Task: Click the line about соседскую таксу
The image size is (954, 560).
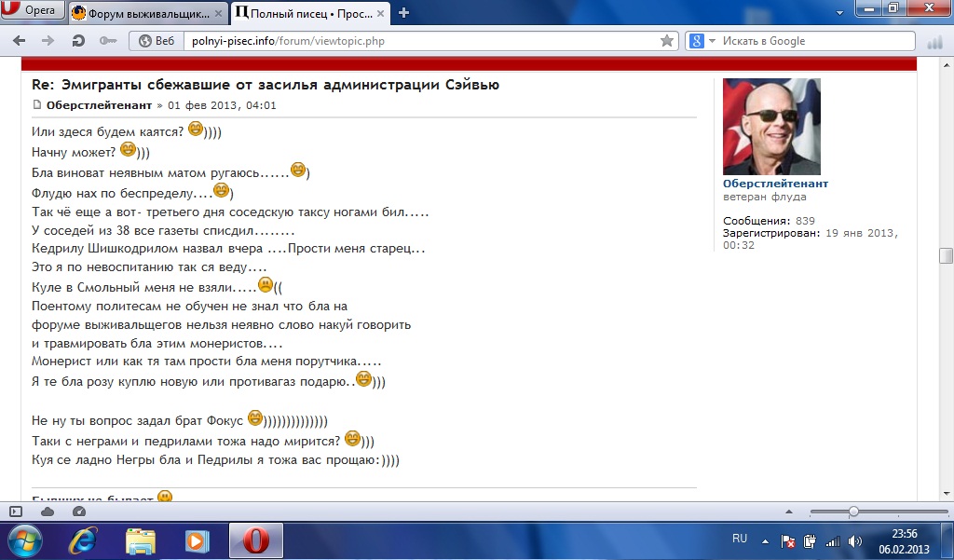Action: pos(230,212)
